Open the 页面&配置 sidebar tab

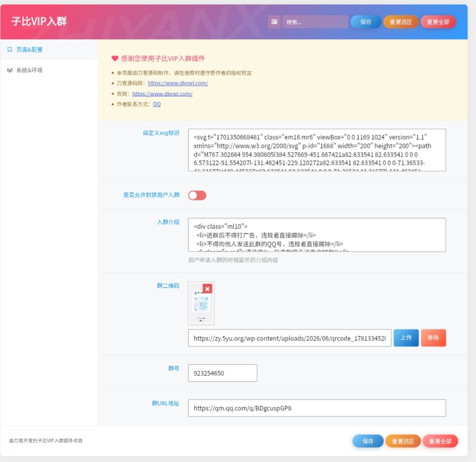(49, 49)
